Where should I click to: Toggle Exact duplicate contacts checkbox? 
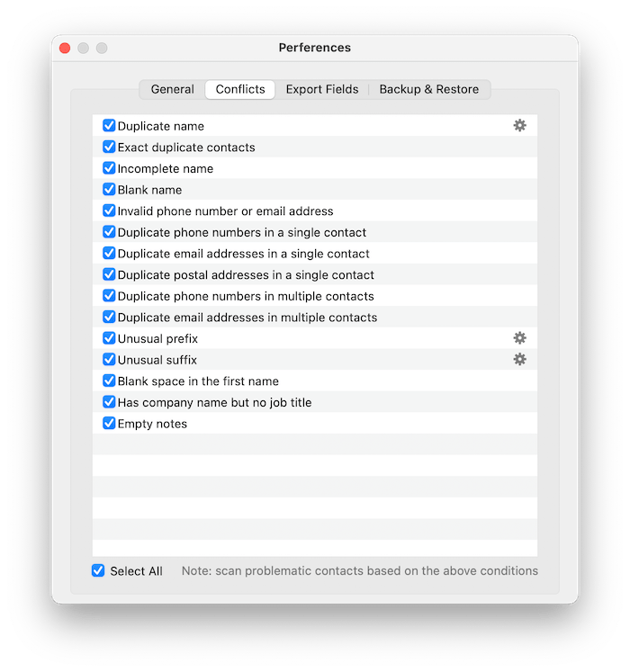[109, 147]
